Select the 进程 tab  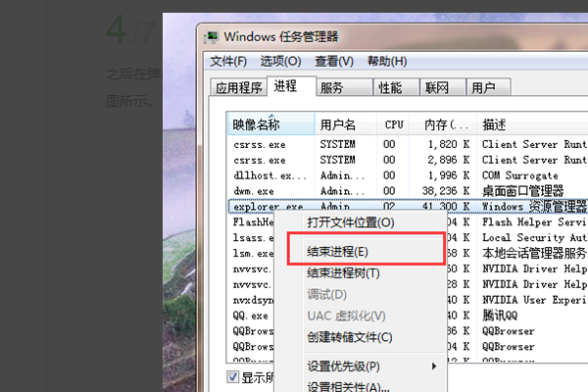click(x=291, y=86)
